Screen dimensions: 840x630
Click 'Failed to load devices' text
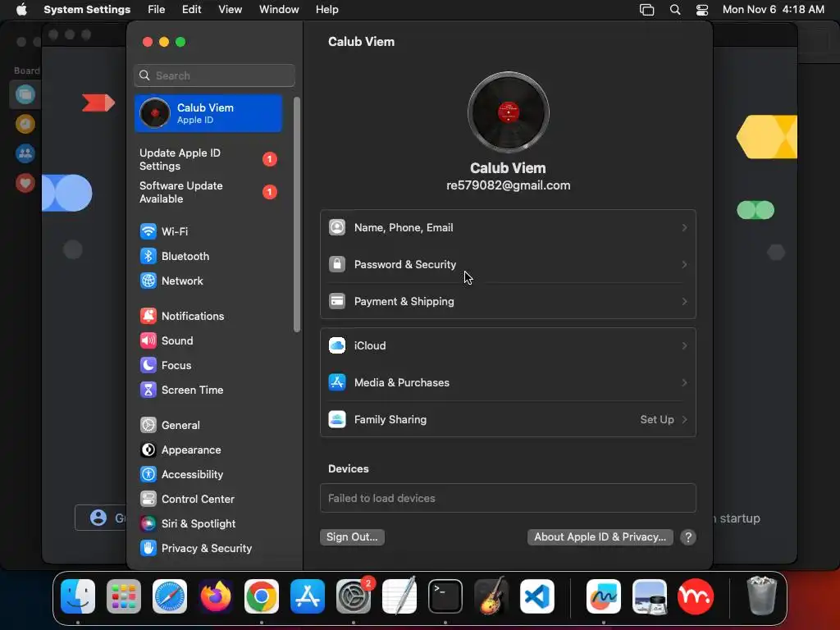tap(381, 498)
